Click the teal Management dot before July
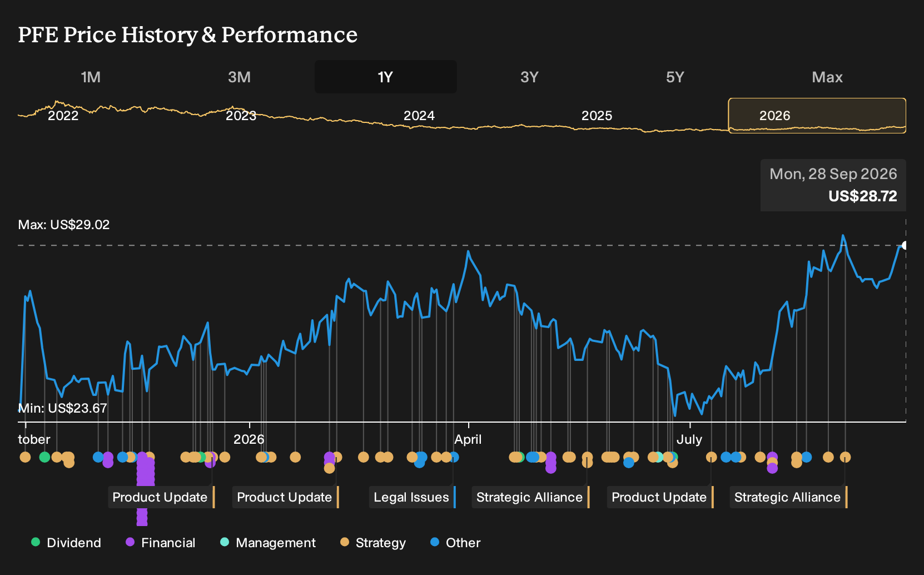 (x=659, y=457)
